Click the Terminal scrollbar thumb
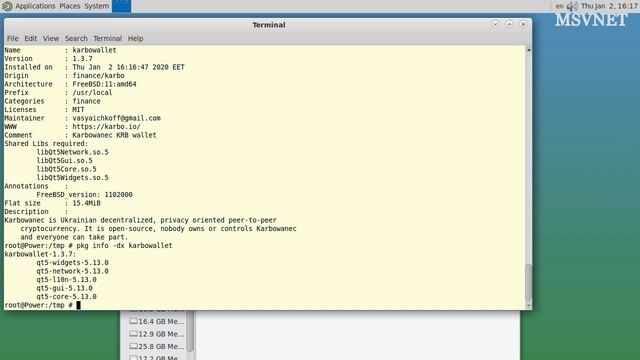Screen dimensions: 640x360 point(529,282)
